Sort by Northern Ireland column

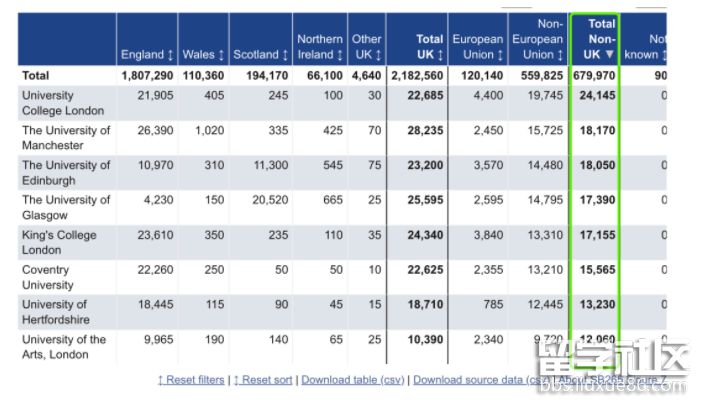[x=319, y=47]
